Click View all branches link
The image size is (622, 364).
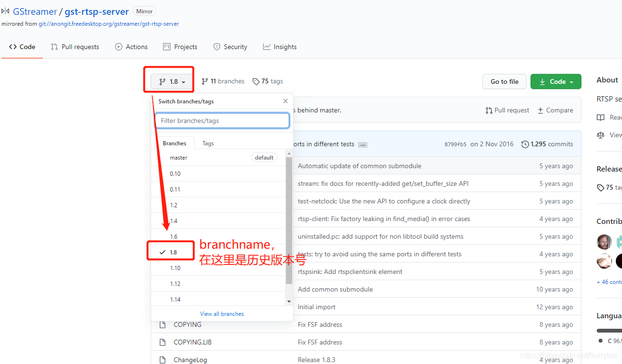coord(222,314)
